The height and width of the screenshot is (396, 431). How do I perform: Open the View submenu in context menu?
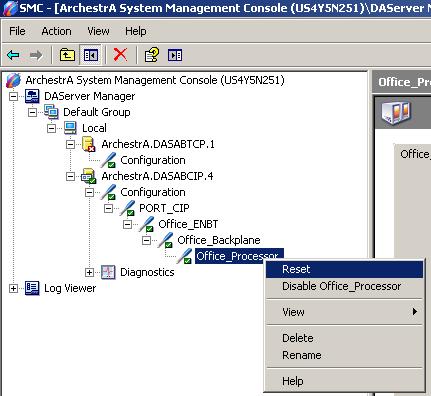(344, 312)
